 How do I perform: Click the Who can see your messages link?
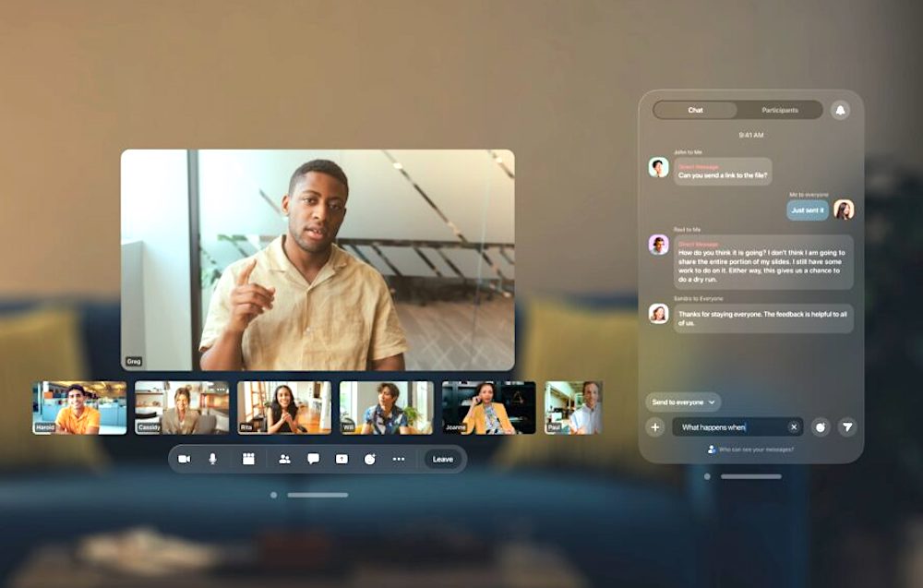point(757,450)
